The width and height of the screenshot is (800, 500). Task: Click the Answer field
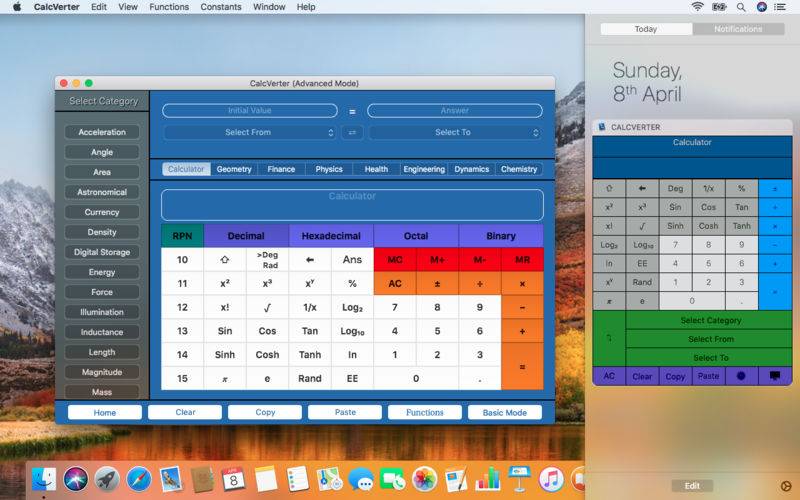(x=455, y=110)
